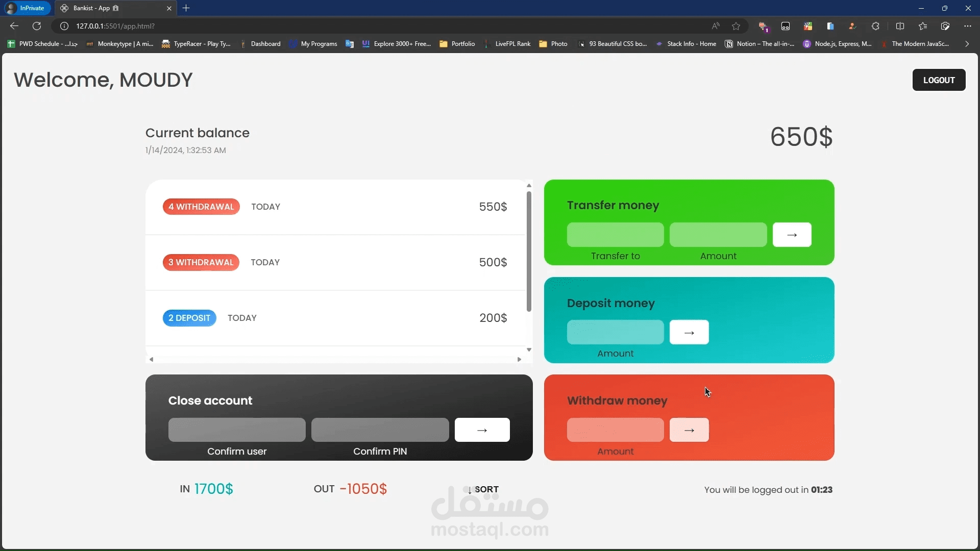This screenshot has width=980, height=551.
Task: Click the site information icon in address bar
Action: 64,26
